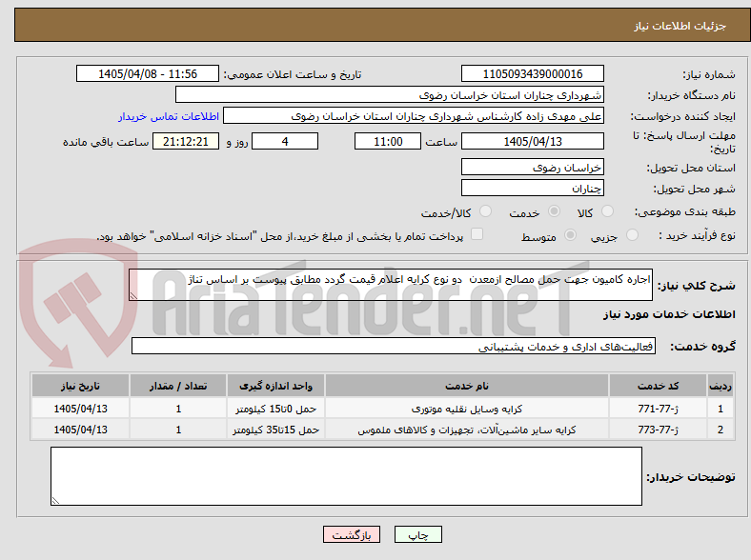This screenshot has height=560, width=751.
Task: Click the نام خدمت column header
Action: point(467,386)
